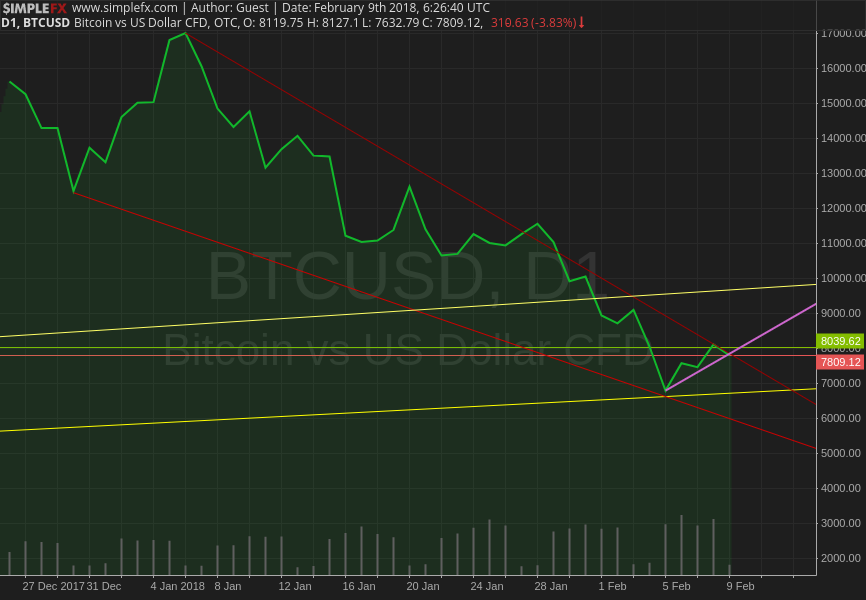Image resolution: width=866 pixels, height=600 pixels.
Task: Click the 14000.00 price axis label
Action: coord(843,138)
